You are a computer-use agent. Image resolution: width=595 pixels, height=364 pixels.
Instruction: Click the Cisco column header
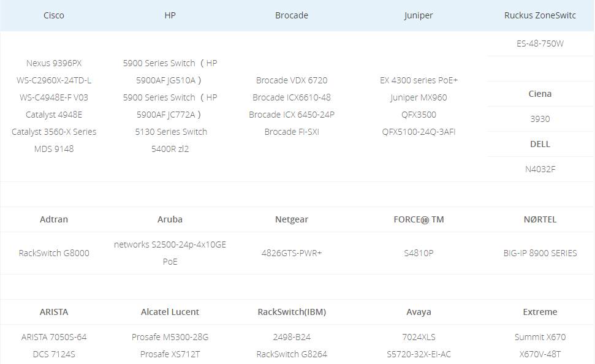tap(54, 15)
